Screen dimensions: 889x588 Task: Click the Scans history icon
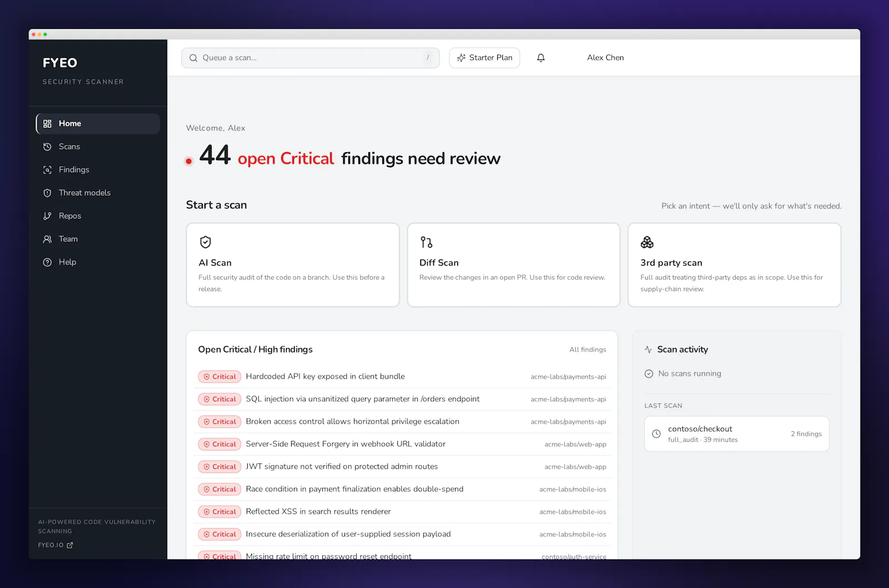pyautogui.click(x=47, y=147)
